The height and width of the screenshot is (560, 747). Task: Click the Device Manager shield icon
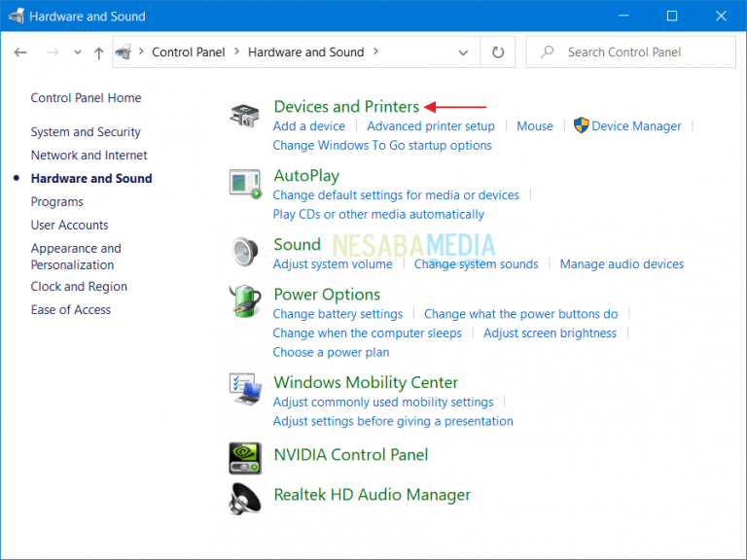[581, 125]
